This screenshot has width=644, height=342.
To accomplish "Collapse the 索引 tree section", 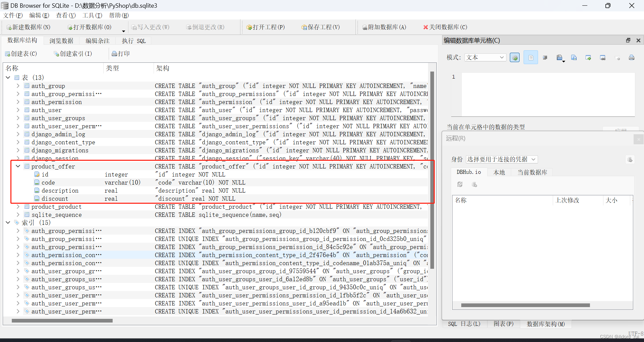I will point(7,223).
